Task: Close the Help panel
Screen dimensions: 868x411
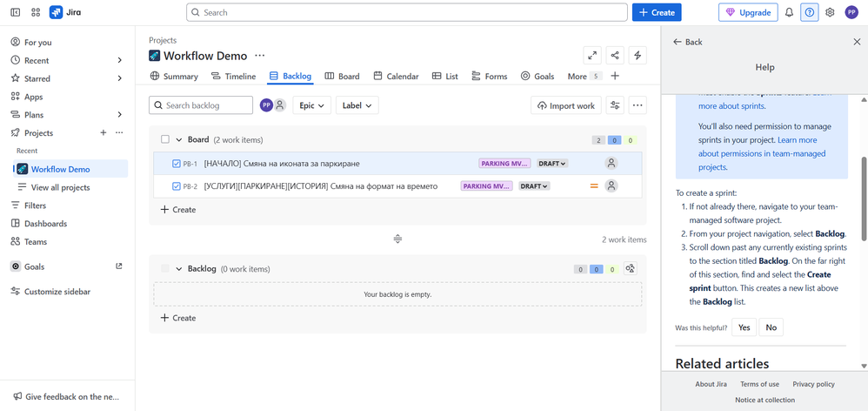Action: pos(857,42)
